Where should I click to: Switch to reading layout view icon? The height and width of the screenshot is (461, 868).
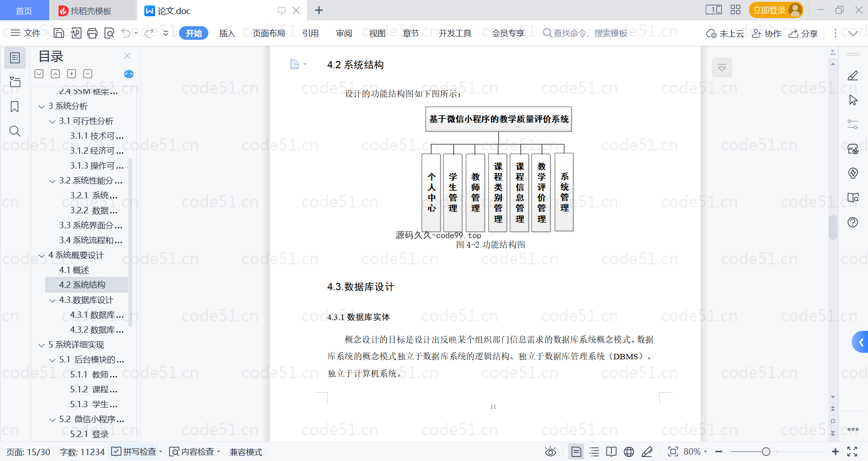(611, 452)
